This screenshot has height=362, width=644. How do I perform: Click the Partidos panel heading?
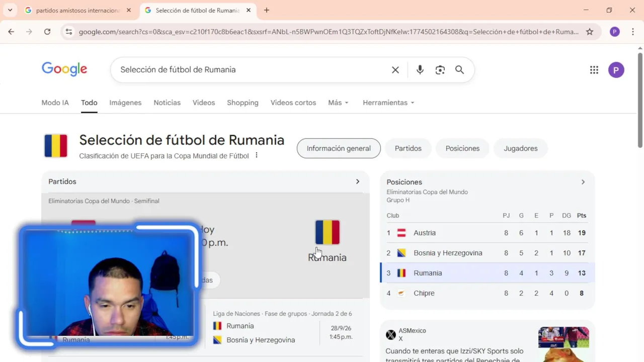click(x=62, y=182)
